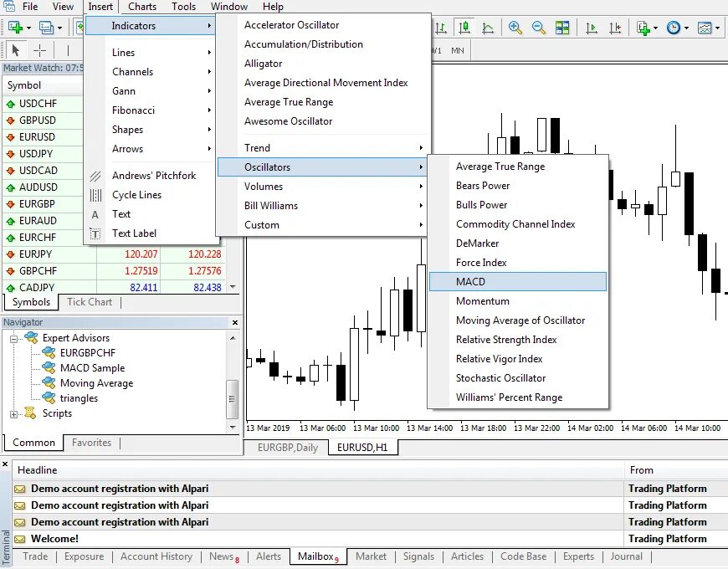Select MACD Sample expert advisor
The width and height of the screenshot is (728, 569).
coord(92,368)
